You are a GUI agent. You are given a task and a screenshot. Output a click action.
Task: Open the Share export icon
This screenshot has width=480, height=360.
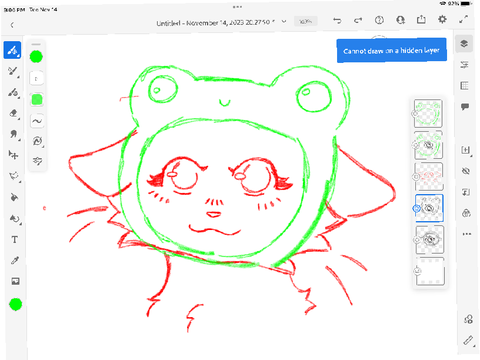[x=421, y=19]
